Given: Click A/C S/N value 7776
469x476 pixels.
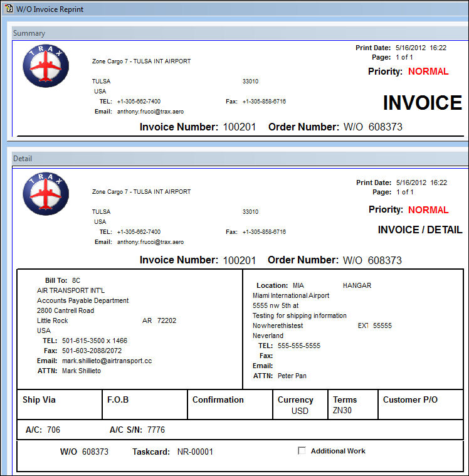Looking at the screenshot, I should 156,430.
